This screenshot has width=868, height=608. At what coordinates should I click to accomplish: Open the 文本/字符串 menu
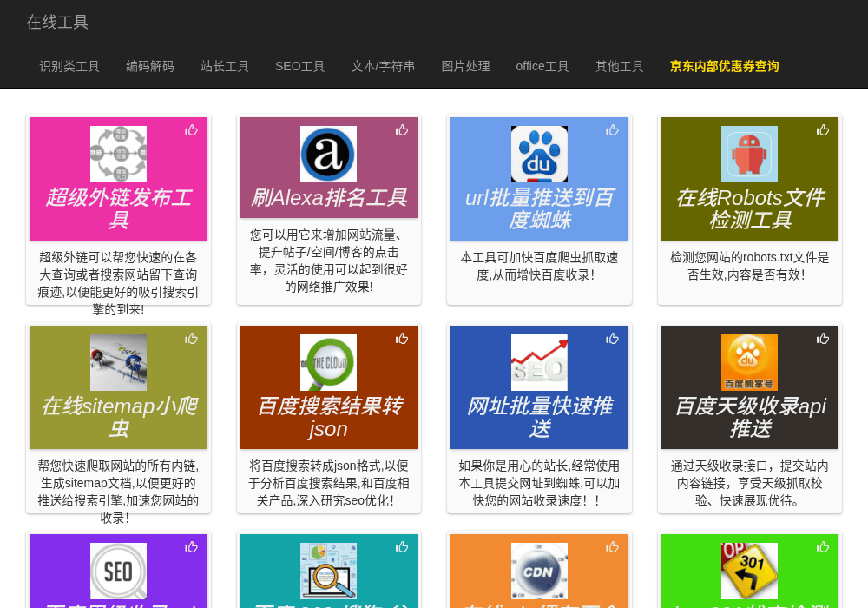383,67
